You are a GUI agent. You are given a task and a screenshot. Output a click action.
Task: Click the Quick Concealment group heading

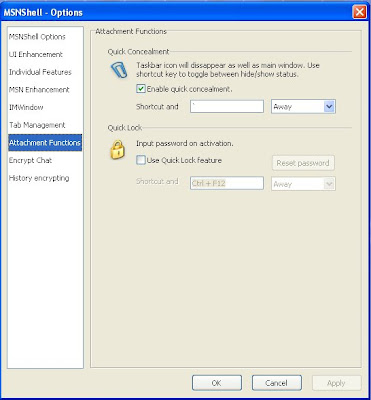(138, 52)
